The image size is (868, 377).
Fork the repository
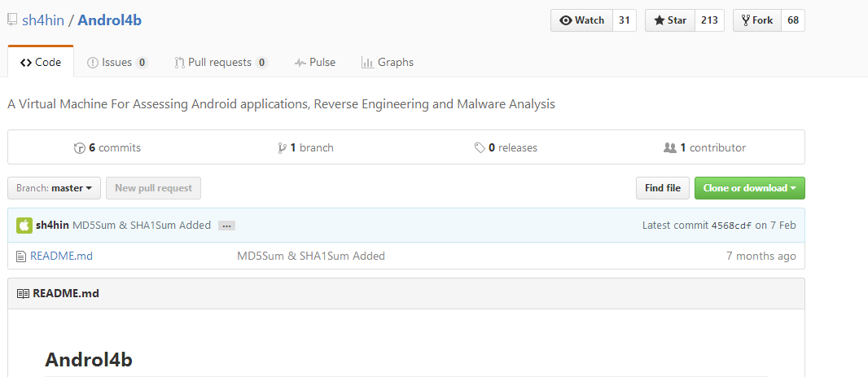[756, 20]
